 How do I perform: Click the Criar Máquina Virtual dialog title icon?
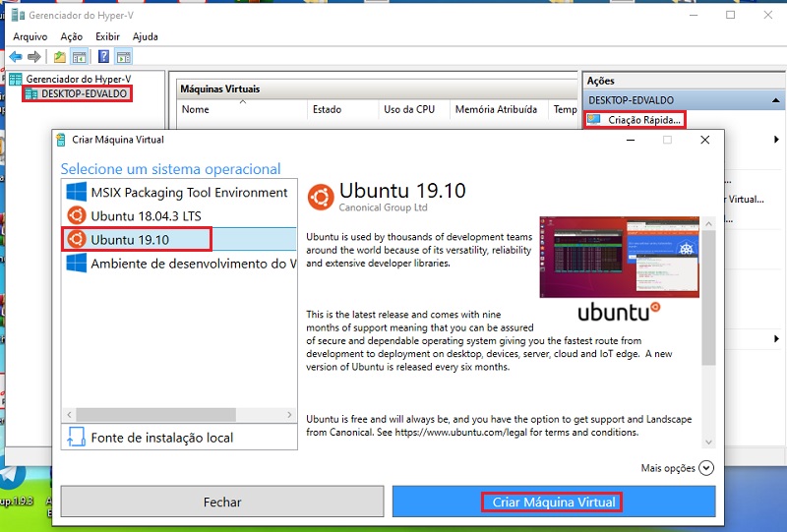tap(61, 140)
